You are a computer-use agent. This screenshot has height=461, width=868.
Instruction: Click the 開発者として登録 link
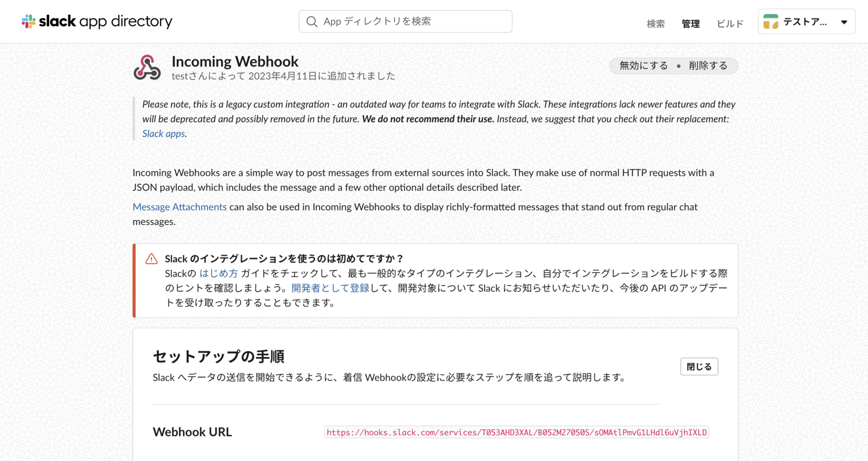[x=330, y=288]
